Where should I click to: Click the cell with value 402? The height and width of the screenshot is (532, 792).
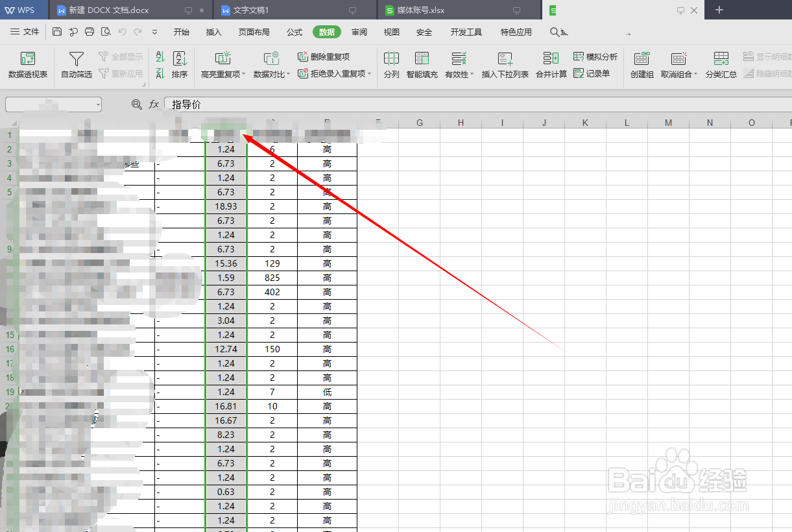click(x=272, y=292)
